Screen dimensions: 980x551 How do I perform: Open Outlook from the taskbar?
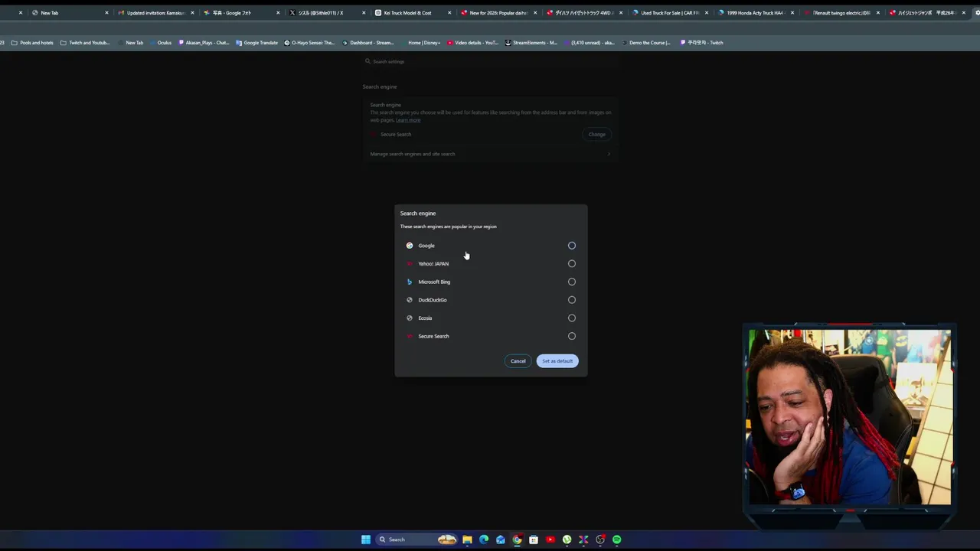pos(501,540)
